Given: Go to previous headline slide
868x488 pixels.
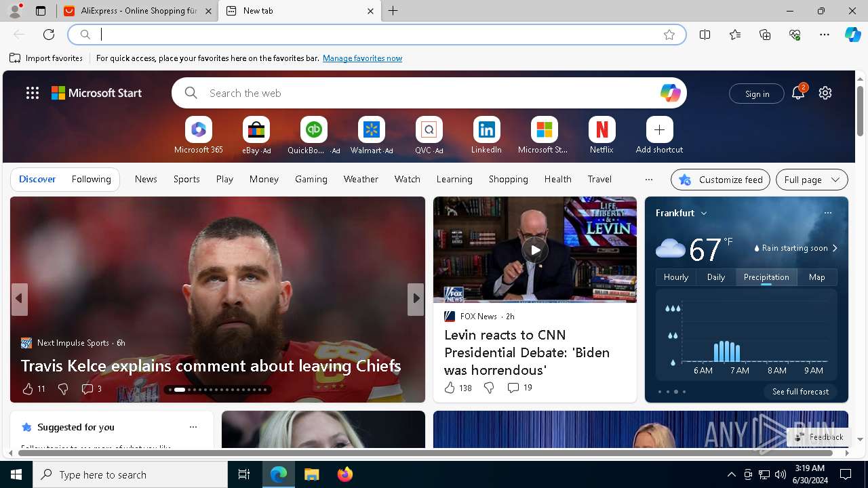Looking at the screenshot, I should [19, 298].
